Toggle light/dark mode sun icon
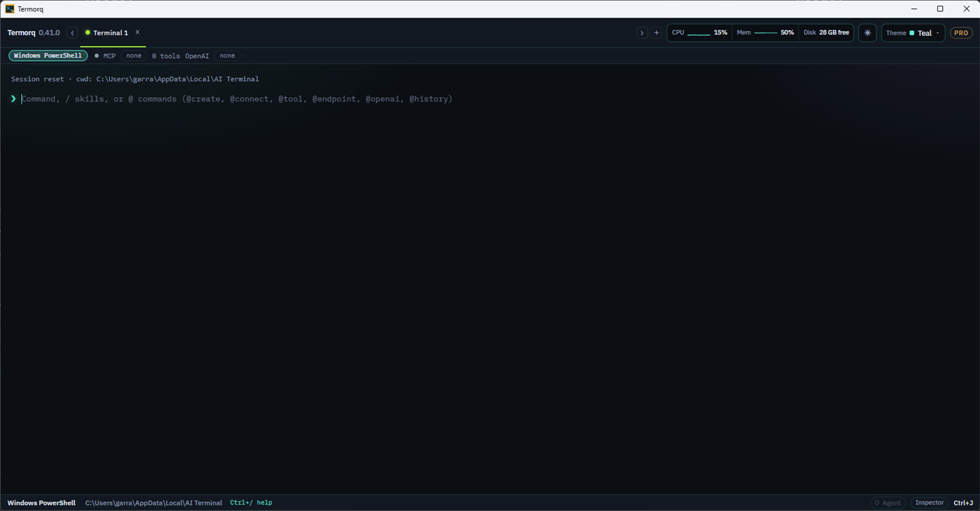The width and height of the screenshot is (980, 511). [x=867, y=33]
